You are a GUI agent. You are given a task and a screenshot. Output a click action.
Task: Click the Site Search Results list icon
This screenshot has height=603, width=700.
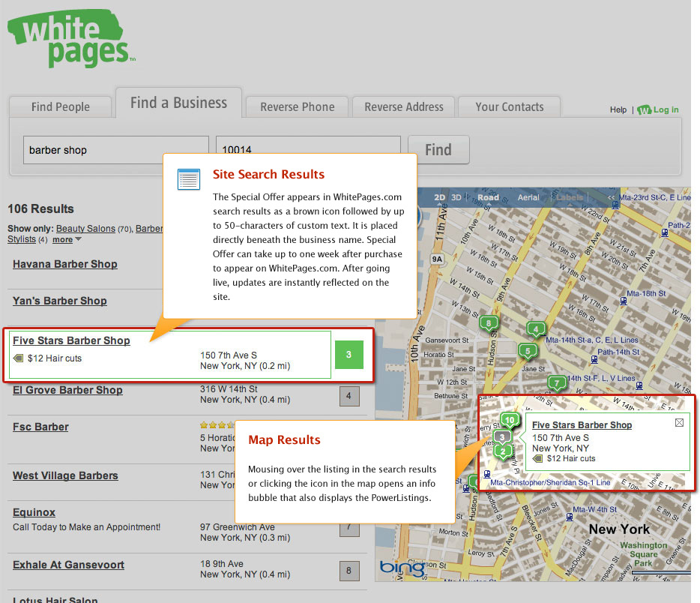click(x=188, y=179)
